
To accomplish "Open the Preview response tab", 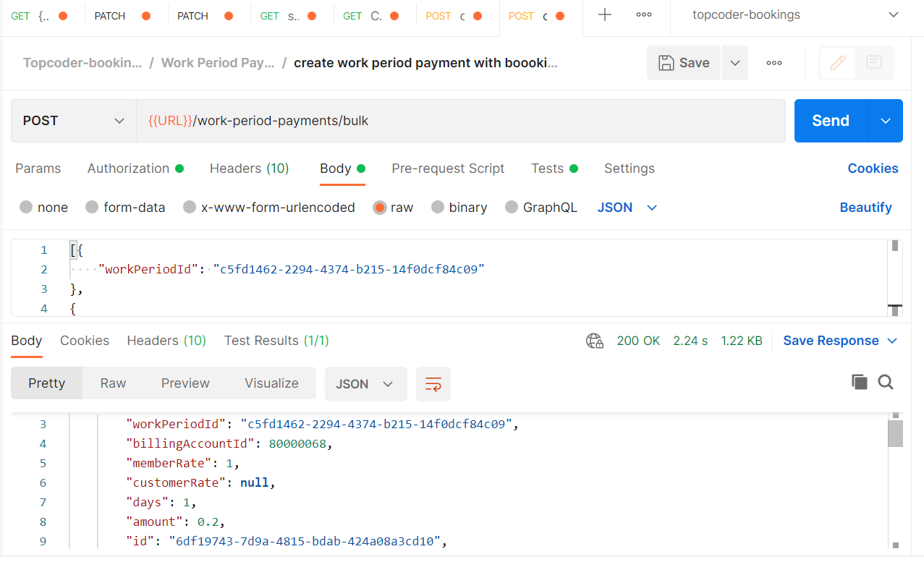I will tap(185, 383).
